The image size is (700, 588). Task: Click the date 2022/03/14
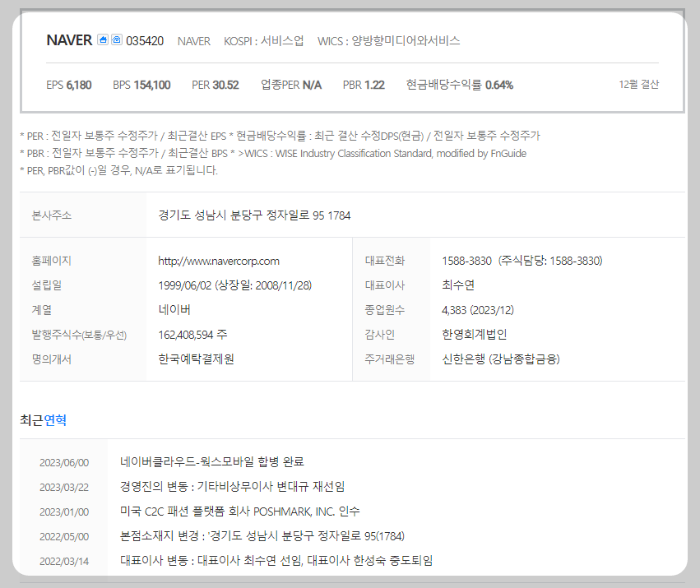tap(64, 561)
